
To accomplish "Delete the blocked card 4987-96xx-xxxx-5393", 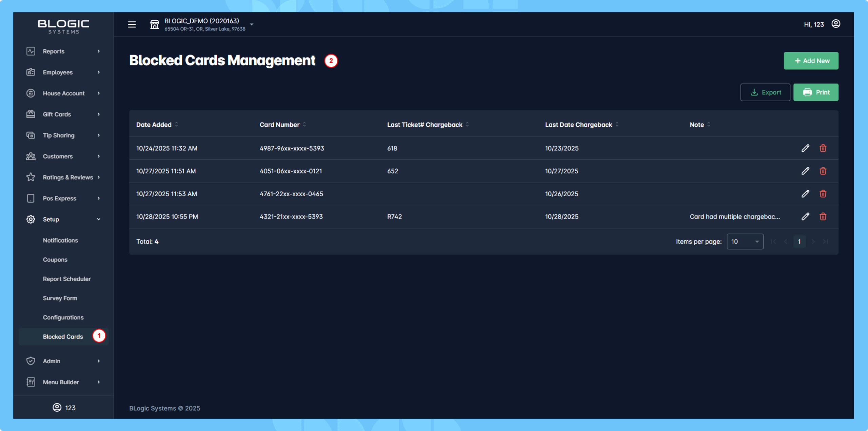I will 823,148.
